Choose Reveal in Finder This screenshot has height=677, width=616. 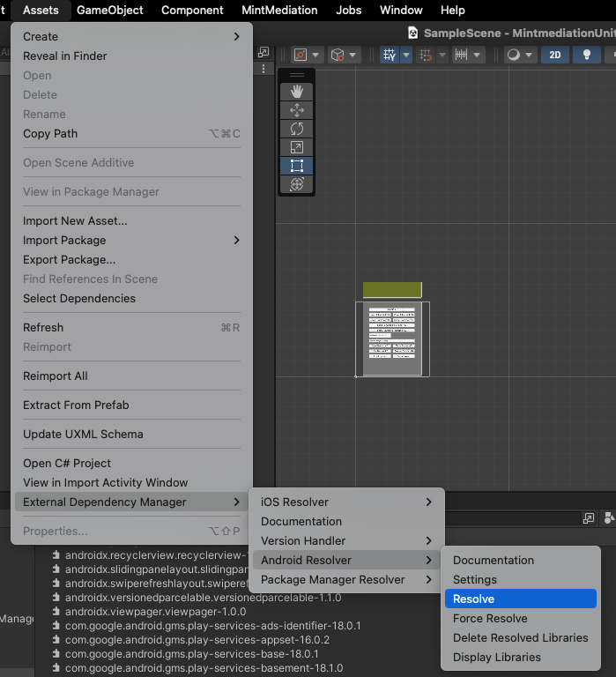[x=131, y=56]
